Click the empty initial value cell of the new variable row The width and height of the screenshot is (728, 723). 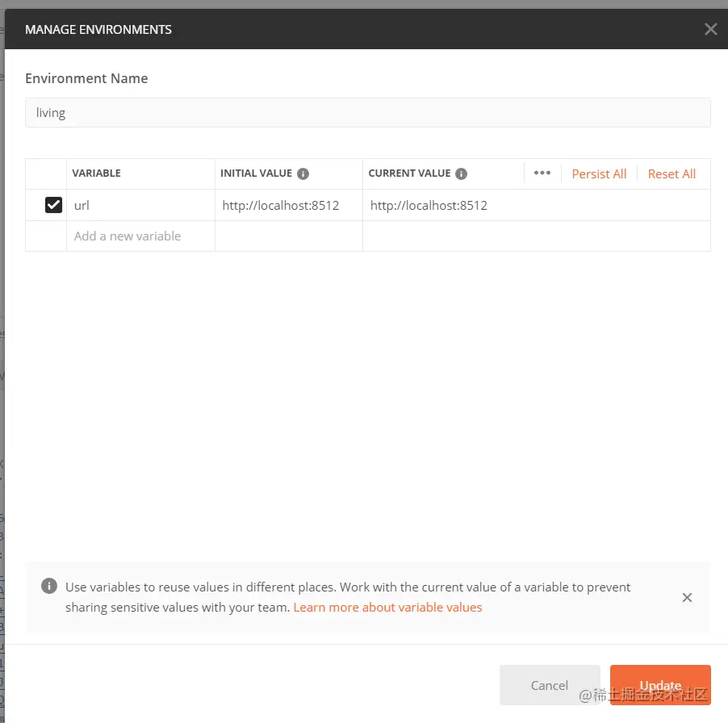pyautogui.click(x=288, y=236)
